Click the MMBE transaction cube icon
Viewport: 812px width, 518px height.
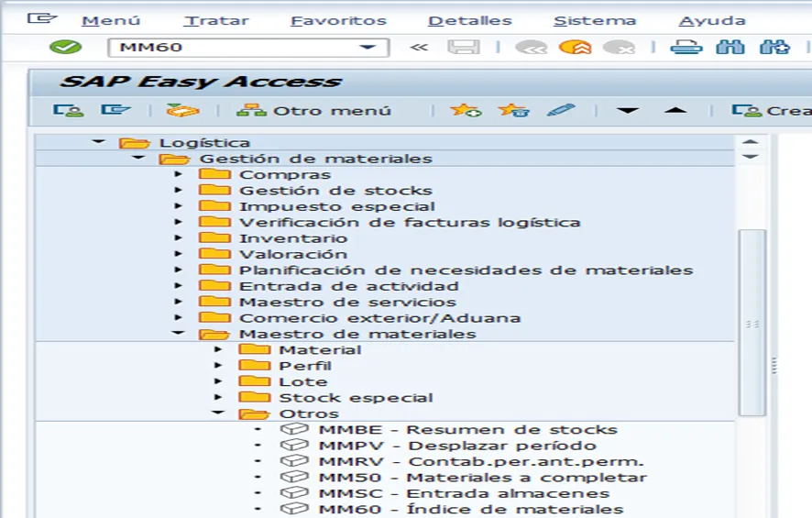pyautogui.click(x=294, y=429)
